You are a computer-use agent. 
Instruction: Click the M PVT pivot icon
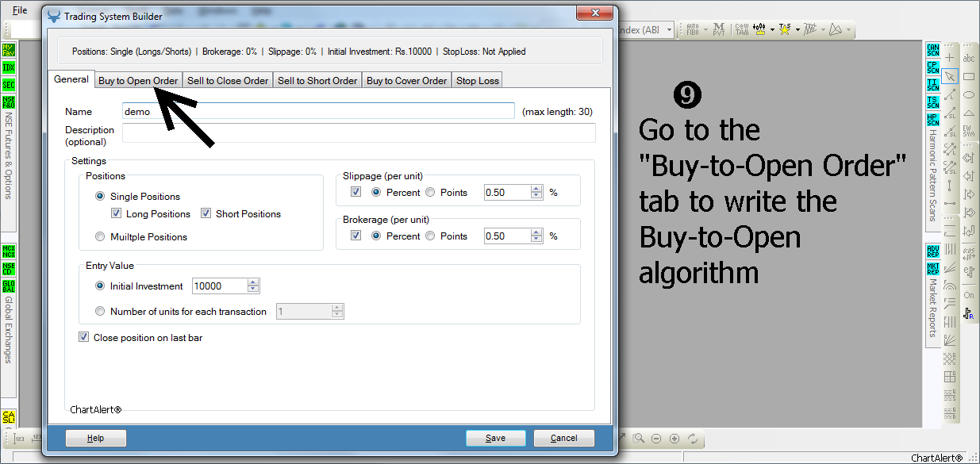pos(719,30)
